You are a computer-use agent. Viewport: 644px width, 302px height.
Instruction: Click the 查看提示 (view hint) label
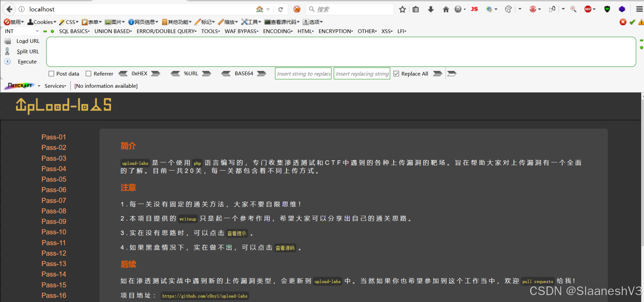click(x=237, y=233)
